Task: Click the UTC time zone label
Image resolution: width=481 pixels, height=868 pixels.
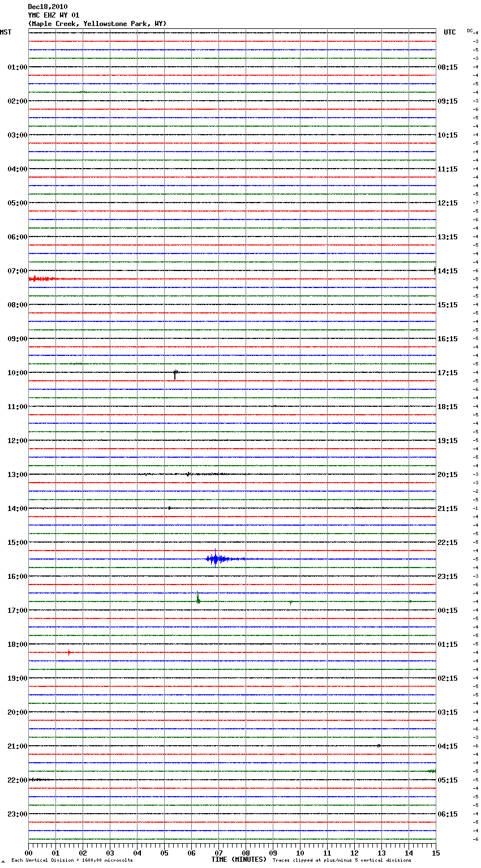Action: (450, 32)
